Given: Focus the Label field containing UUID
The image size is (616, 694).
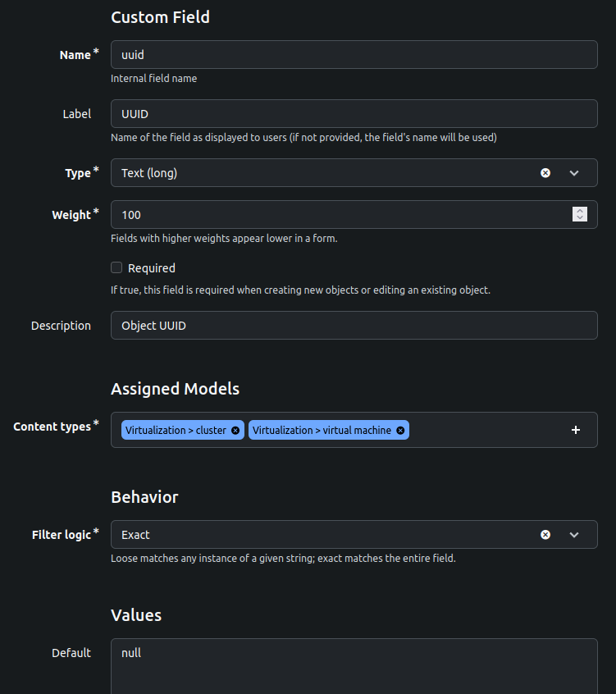Looking at the screenshot, I should pos(354,114).
